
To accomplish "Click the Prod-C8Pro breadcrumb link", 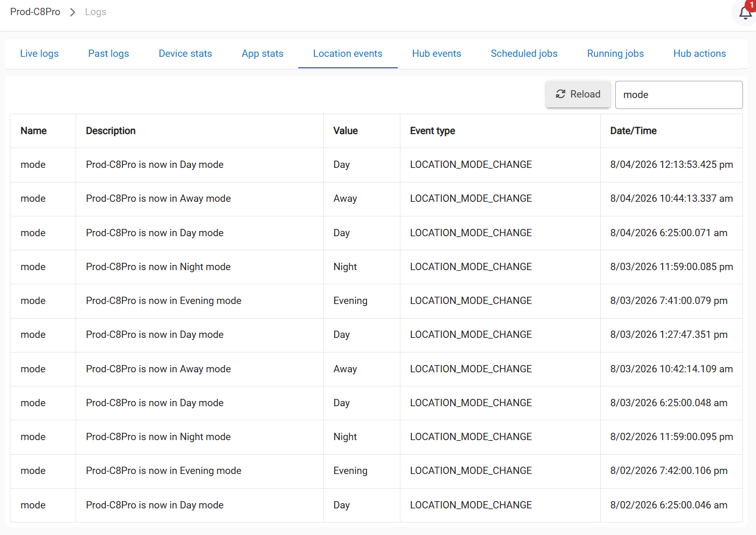I will point(35,11).
